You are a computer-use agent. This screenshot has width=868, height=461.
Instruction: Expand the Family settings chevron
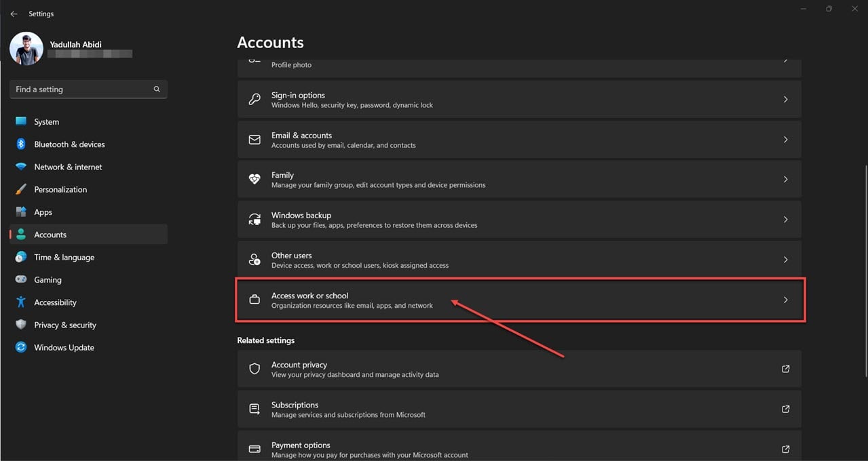[x=785, y=179]
